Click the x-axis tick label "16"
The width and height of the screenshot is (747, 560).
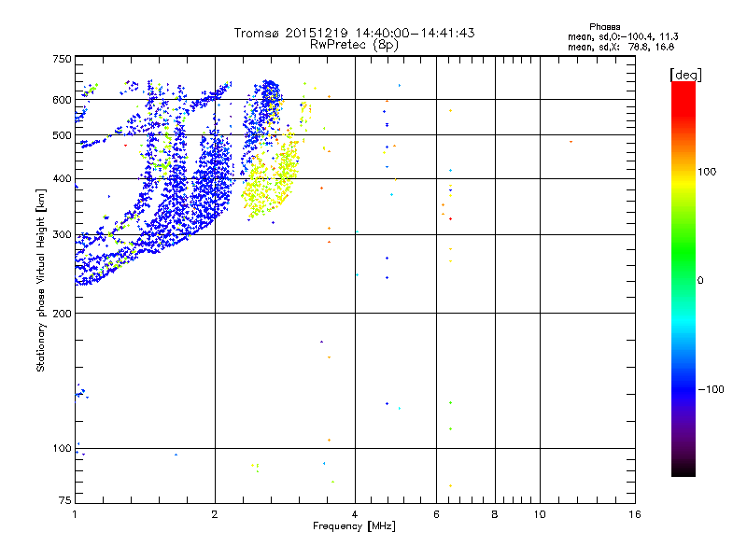click(x=635, y=514)
